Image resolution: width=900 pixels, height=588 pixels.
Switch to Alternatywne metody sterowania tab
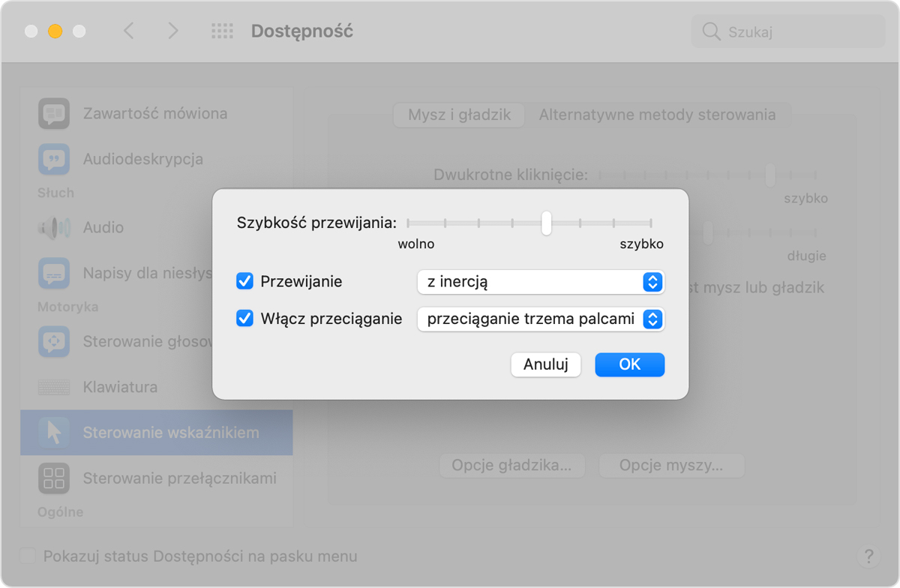658,115
